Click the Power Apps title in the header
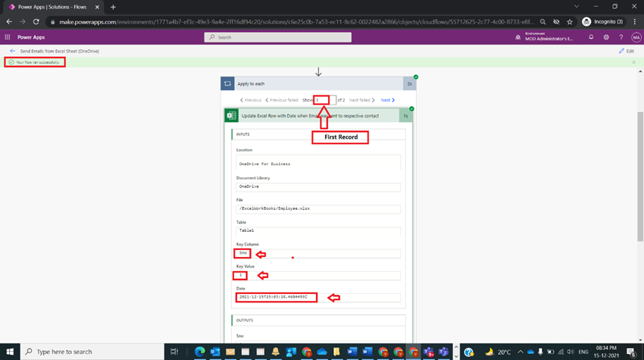This screenshot has width=644, height=360. (x=31, y=37)
